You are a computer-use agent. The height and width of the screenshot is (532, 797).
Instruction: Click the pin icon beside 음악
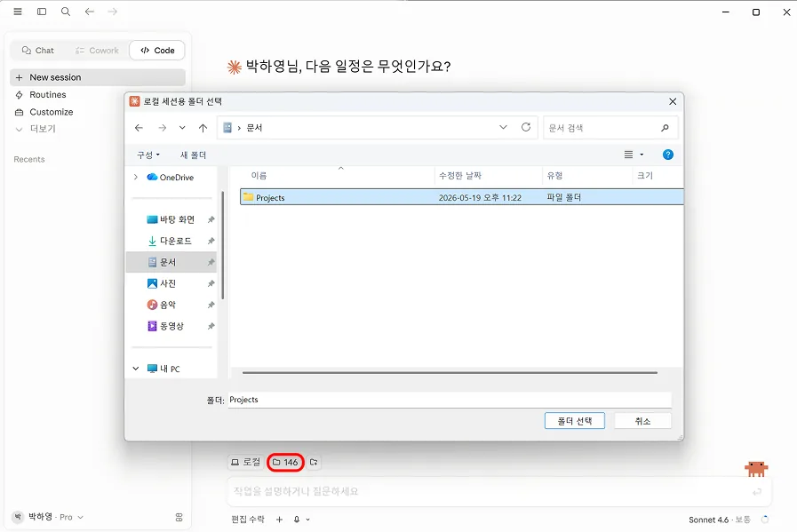[x=211, y=305]
